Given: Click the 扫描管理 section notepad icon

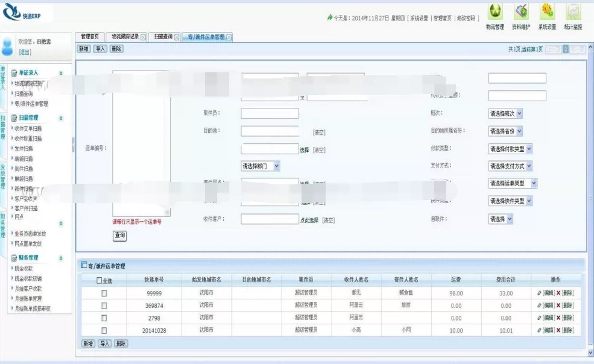Looking at the screenshot, I should tap(14, 118).
